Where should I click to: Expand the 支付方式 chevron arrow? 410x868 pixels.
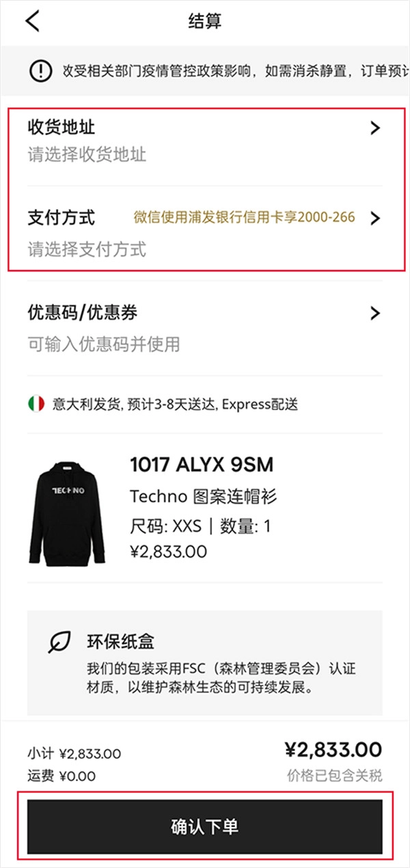[374, 219]
